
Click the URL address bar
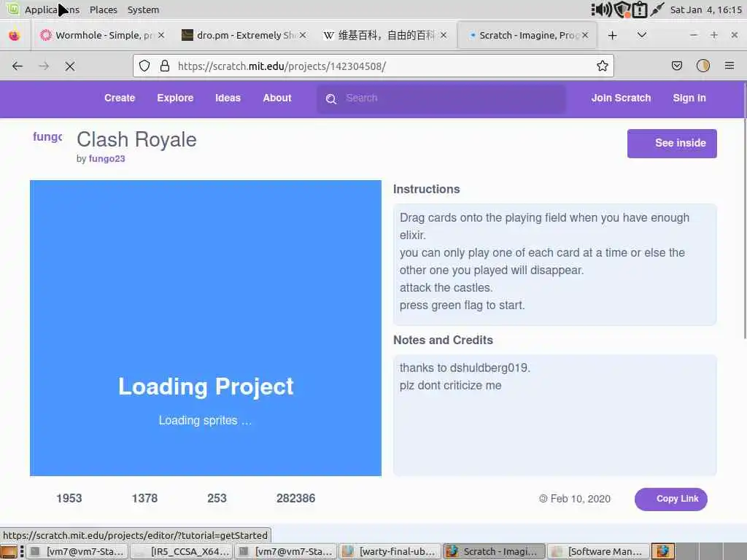tap(373, 66)
